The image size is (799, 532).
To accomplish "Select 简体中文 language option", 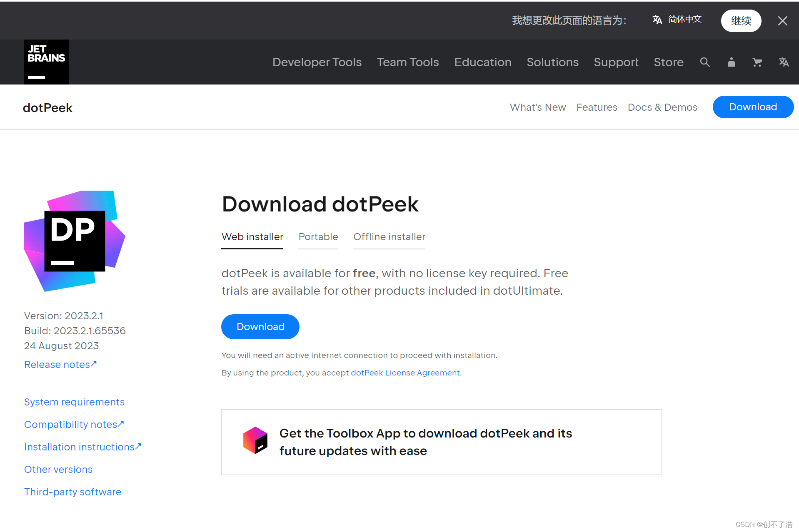I will pyautogui.click(x=685, y=19).
